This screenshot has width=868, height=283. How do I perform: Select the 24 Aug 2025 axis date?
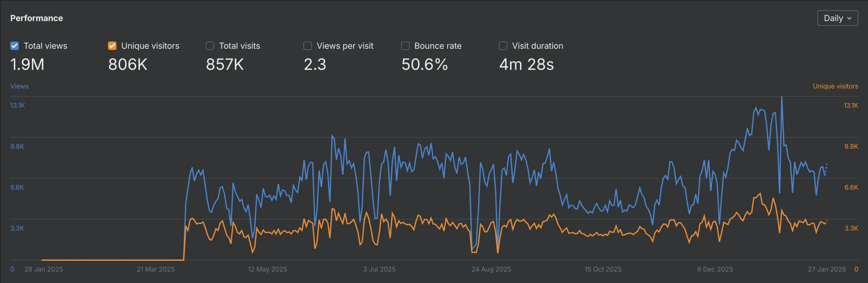pyautogui.click(x=491, y=269)
